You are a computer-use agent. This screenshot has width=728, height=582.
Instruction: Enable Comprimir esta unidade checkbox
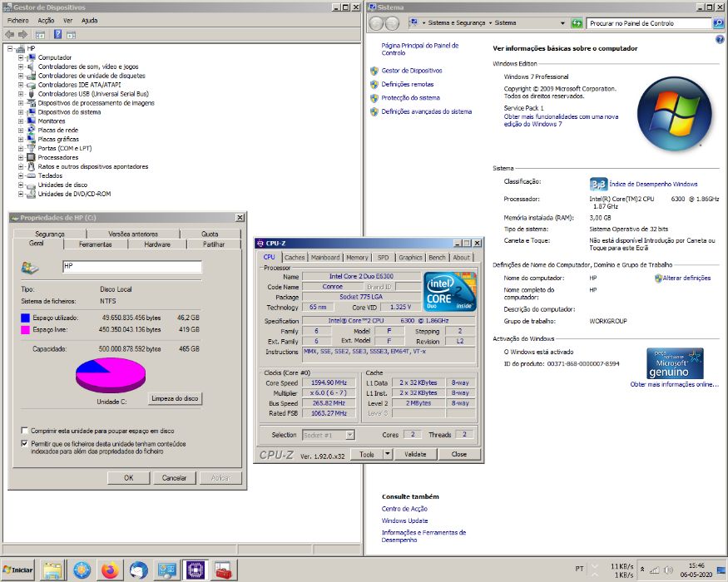click(x=25, y=430)
